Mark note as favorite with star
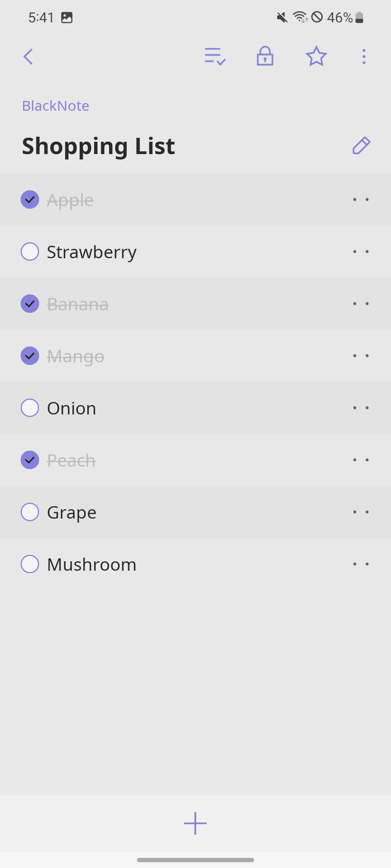This screenshot has height=868, width=391. click(x=316, y=56)
